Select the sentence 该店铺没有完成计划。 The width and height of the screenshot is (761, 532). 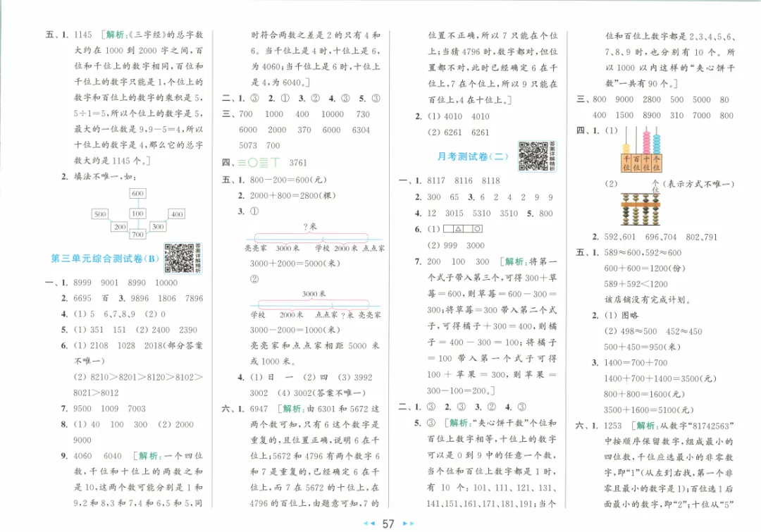[x=648, y=299]
